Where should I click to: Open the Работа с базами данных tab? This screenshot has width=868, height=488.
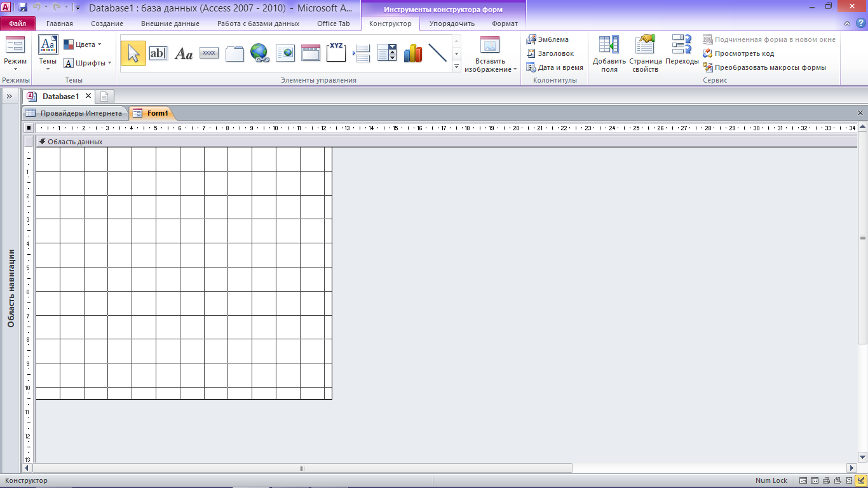pos(258,24)
